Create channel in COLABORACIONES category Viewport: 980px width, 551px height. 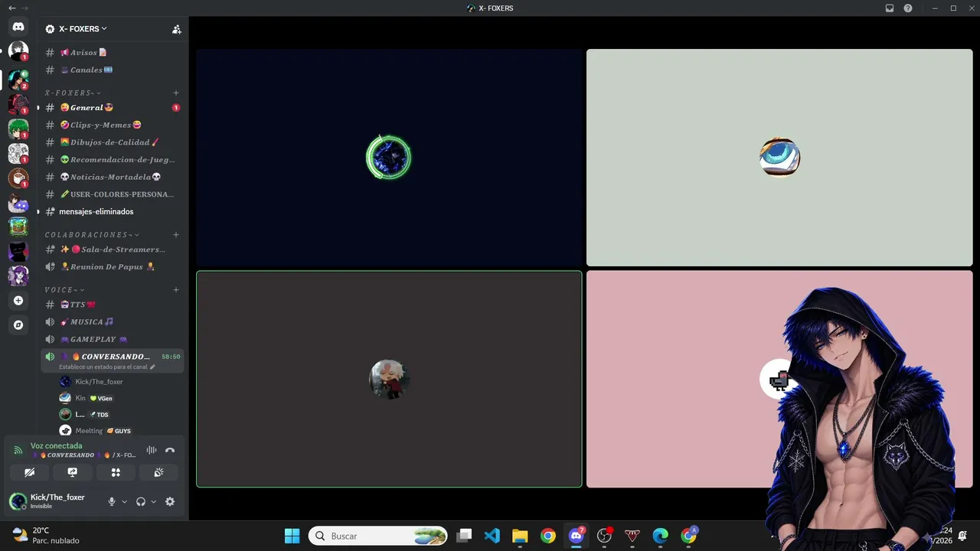176,234
